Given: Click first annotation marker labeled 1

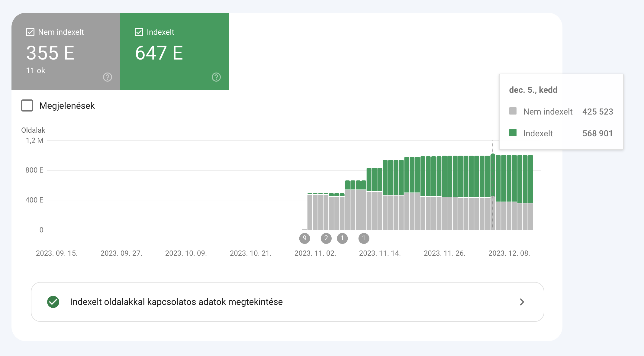Looking at the screenshot, I should (x=342, y=238).
